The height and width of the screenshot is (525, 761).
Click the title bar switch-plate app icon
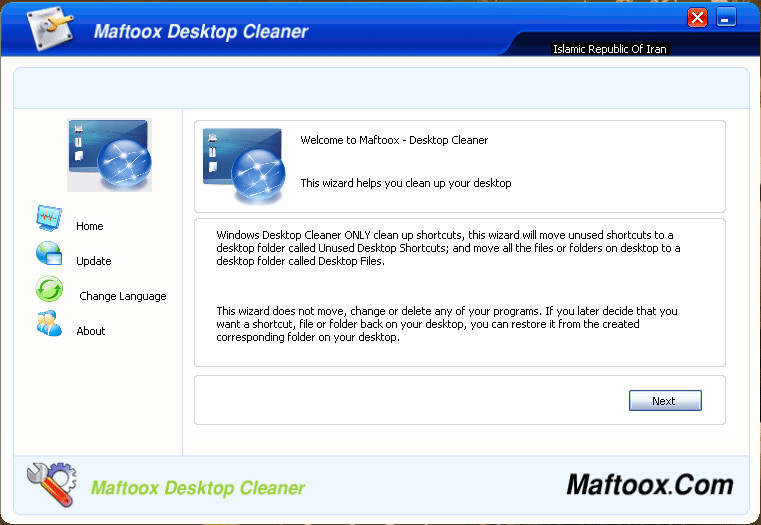tap(50, 28)
